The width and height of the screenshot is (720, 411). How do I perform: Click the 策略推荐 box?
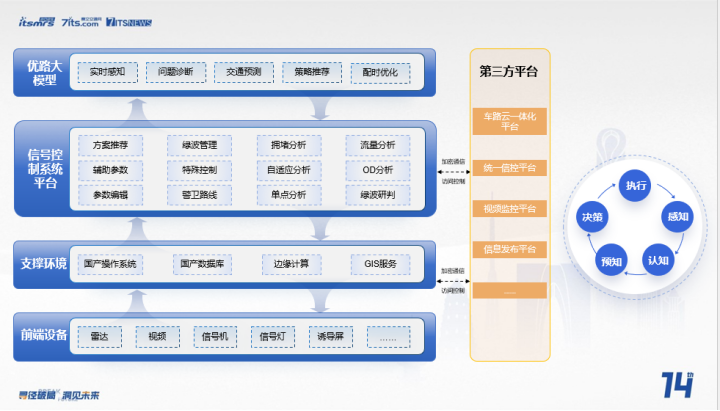[x=312, y=72]
